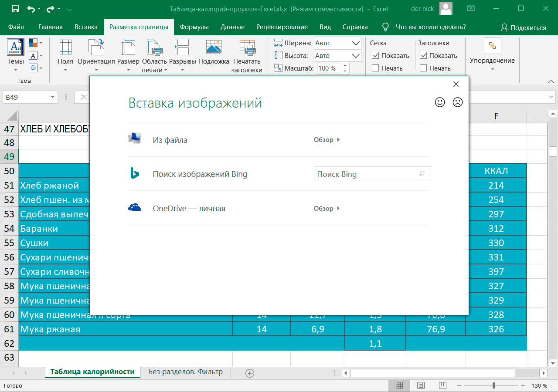Close the Вставка изображений dialog
The width and height of the screenshot is (558, 392).
point(456,84)
